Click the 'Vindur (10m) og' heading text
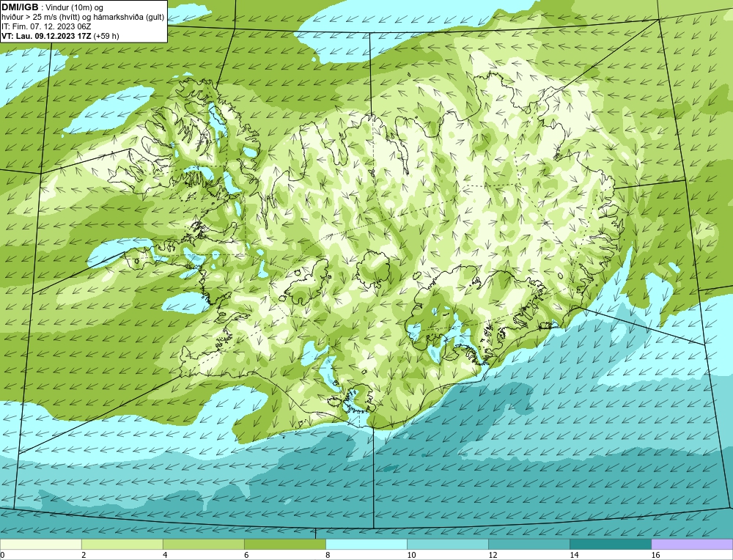Screen dimensions: 733x560 [75, 7]
